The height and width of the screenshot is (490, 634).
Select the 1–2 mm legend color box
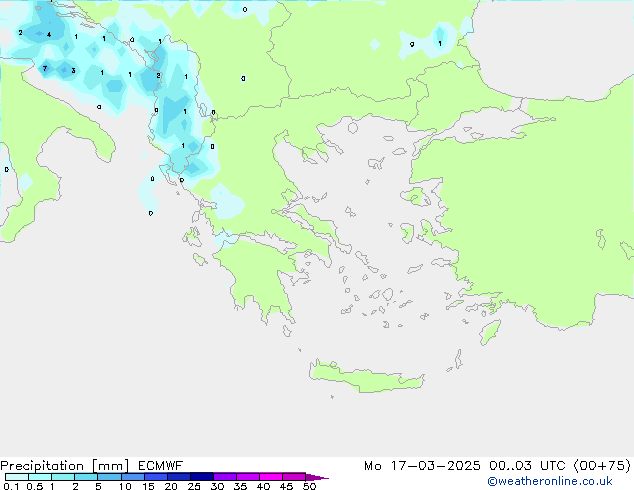click(x=63, y=477)
